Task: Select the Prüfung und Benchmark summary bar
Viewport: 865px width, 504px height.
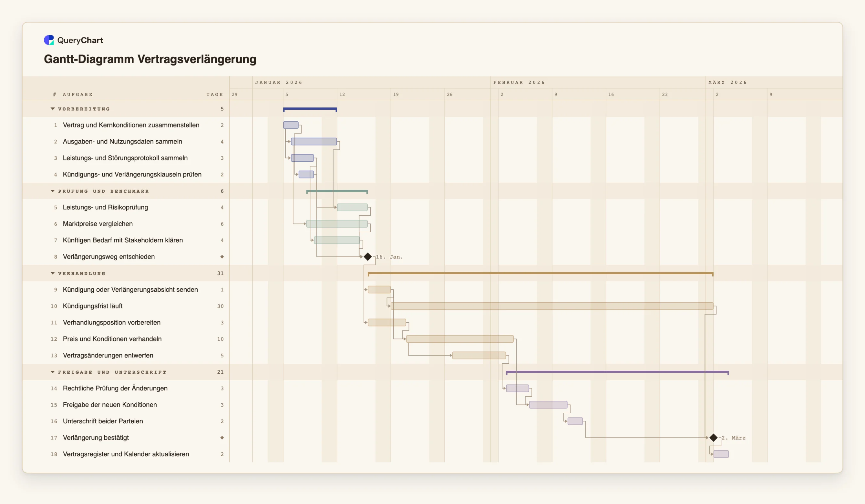Action: click(337, 191)
